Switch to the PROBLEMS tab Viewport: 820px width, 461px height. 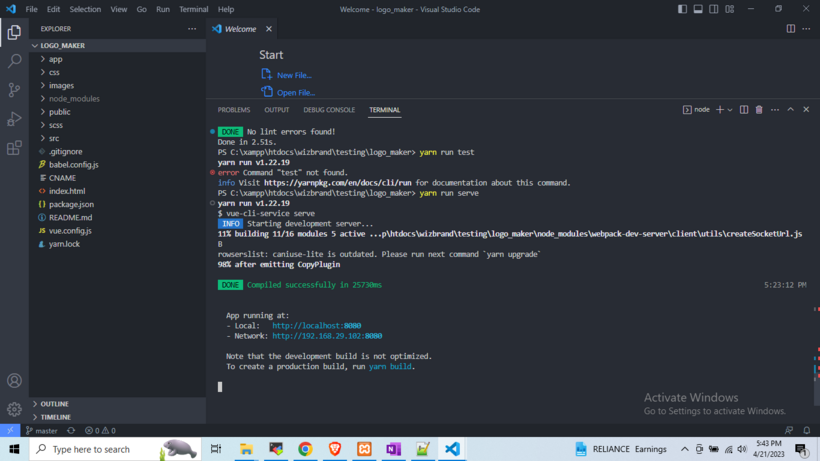pos(234,110)
